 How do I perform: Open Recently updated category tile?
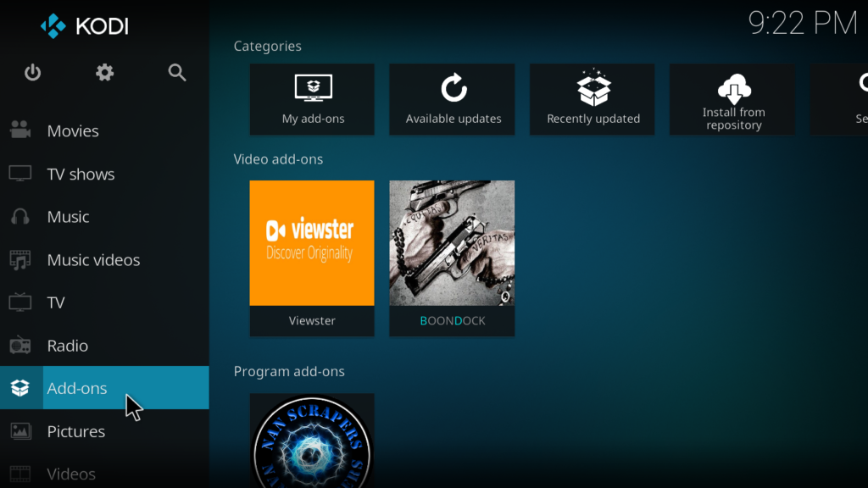pos(593,100)
